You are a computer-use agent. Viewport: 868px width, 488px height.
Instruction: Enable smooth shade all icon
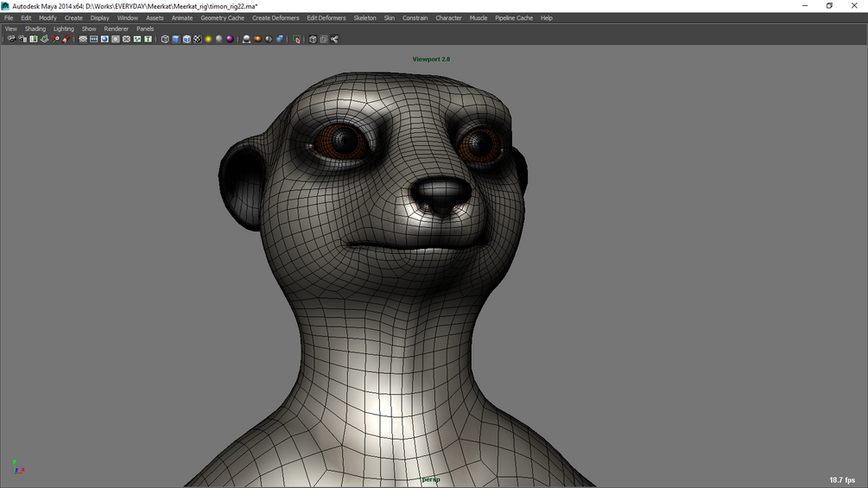tap(176, 39)
